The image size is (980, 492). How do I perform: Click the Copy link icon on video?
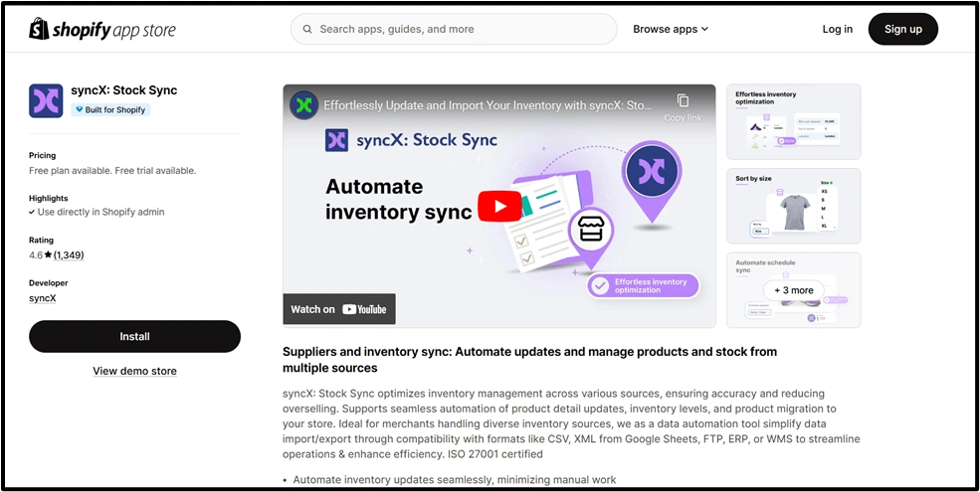point(683,101)
